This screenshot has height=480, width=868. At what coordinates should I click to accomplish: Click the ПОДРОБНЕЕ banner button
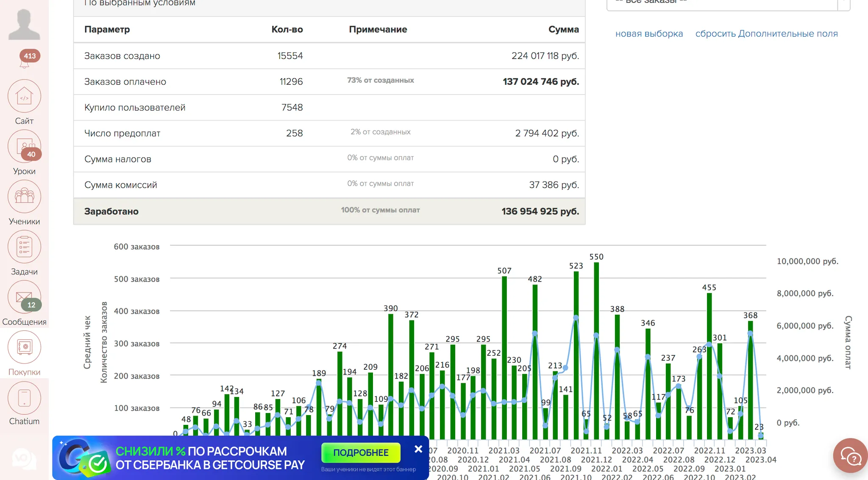(361, 452)
